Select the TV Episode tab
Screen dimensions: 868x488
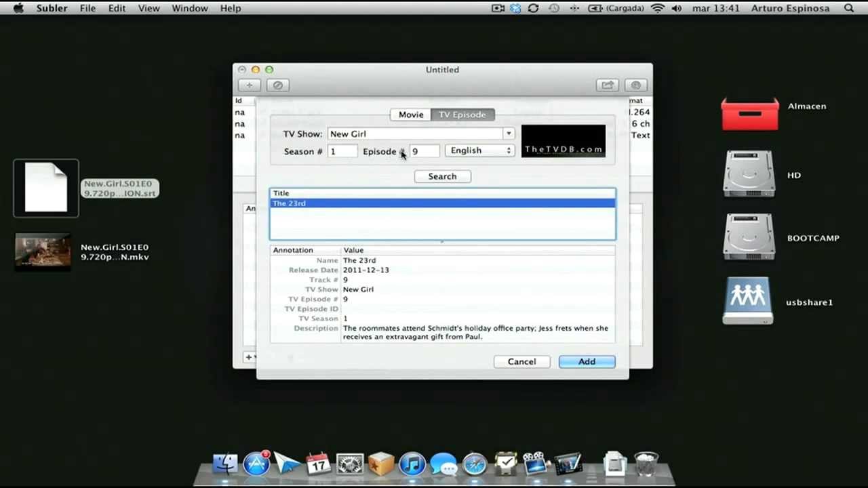(462, 115)
